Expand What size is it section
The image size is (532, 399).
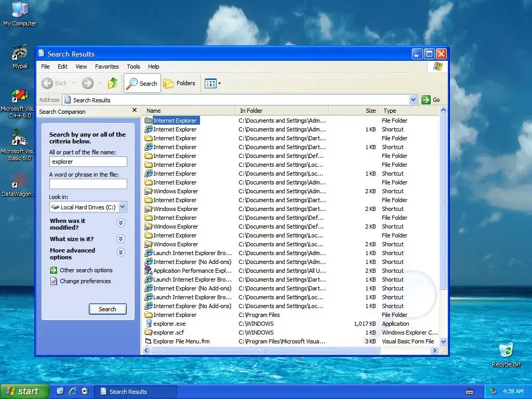coord(121,239)
